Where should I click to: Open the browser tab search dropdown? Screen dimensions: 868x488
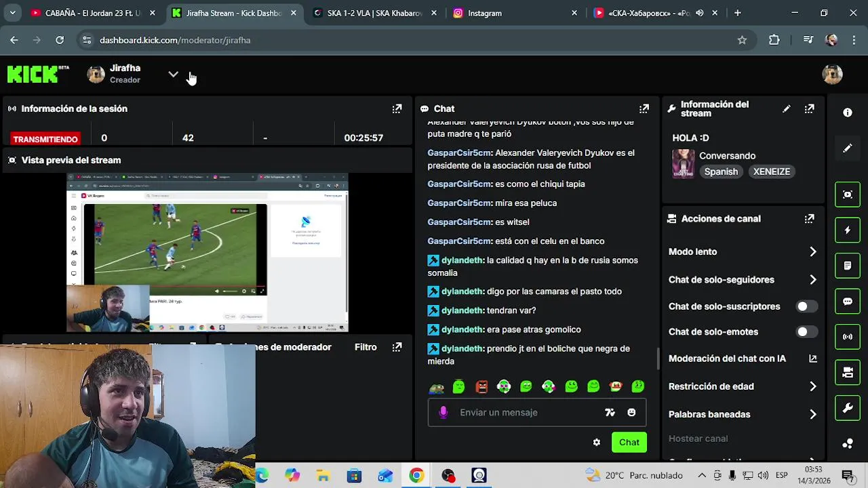point(12,13)
